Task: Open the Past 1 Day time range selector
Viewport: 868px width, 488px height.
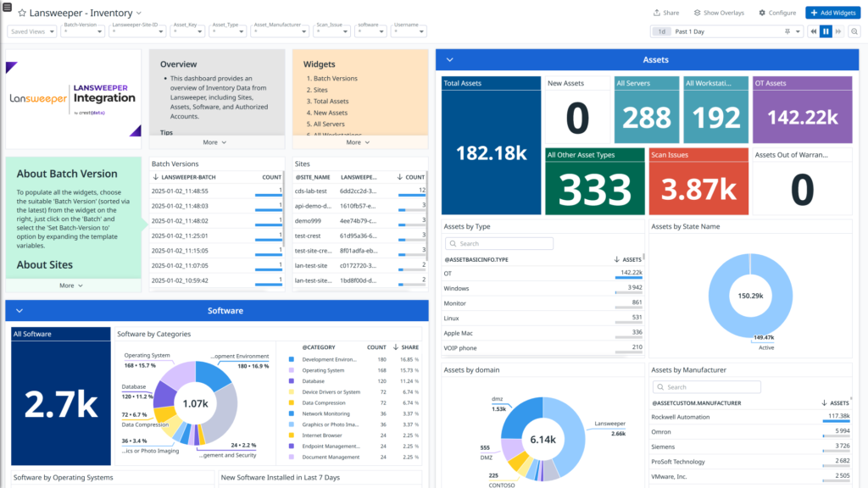Action: (x=726, y=31)
